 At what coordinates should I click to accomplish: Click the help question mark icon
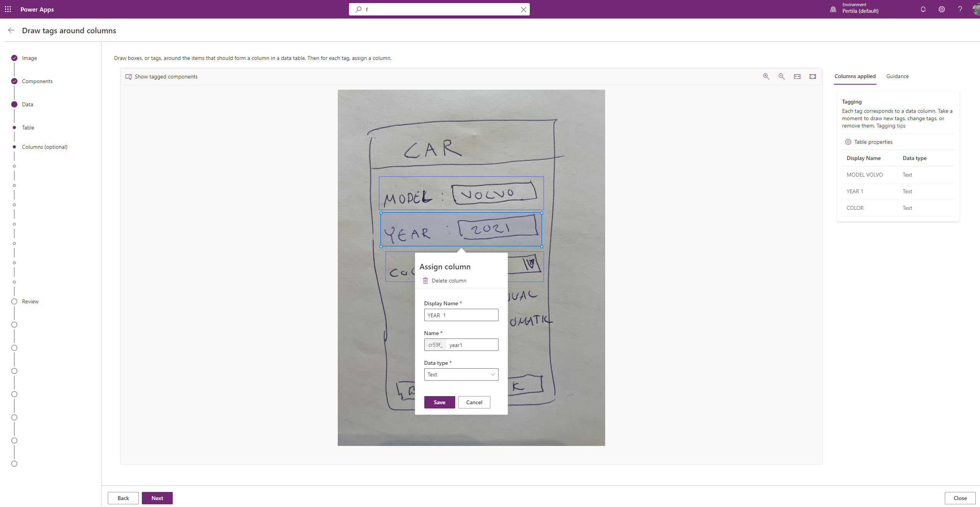click(x=960, y=9)
